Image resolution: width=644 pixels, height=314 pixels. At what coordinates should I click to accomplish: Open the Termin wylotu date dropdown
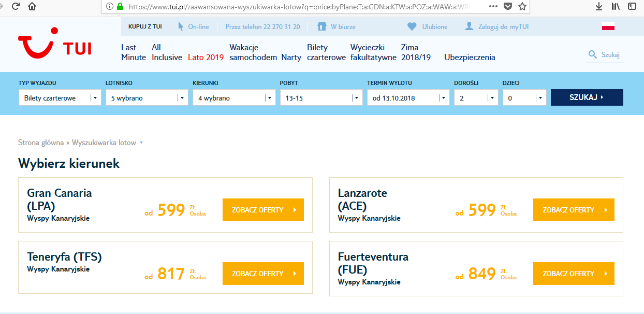[408, 98]
